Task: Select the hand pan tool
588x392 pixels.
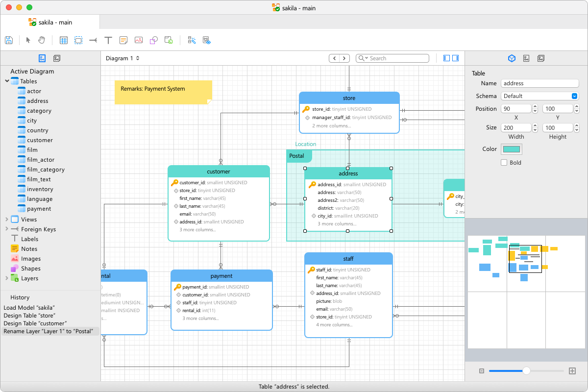Action: [42, 40]
